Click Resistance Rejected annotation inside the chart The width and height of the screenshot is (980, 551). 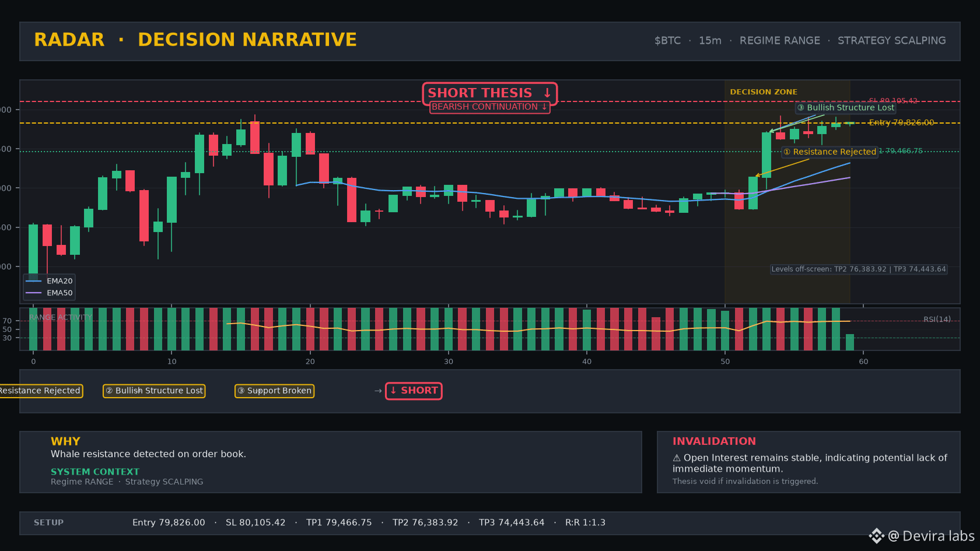point(829,152)
